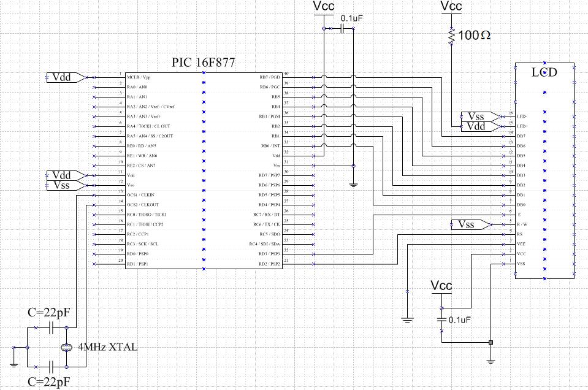Select the 'RC3 / SCK / SCL' pin label

tap(142, 244)
